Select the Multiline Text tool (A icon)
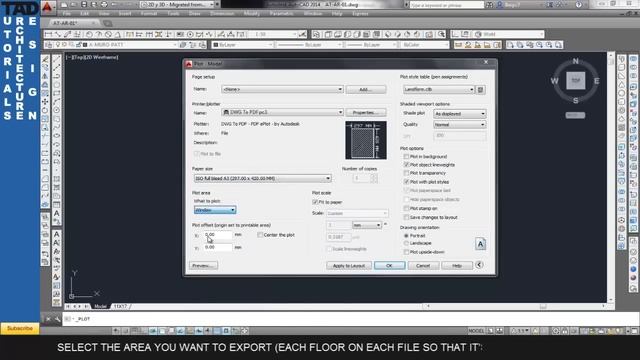The width and height of the screenshot is (640, 360). [x=57, y=213]
